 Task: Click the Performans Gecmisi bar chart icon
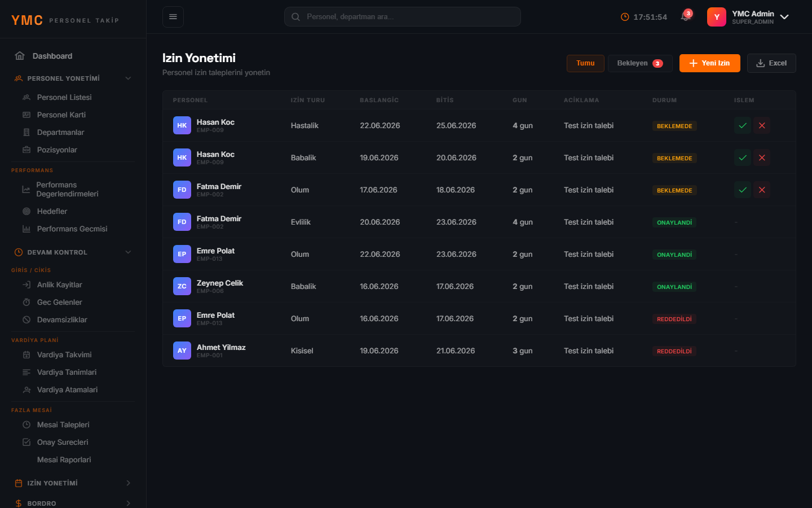27,229
